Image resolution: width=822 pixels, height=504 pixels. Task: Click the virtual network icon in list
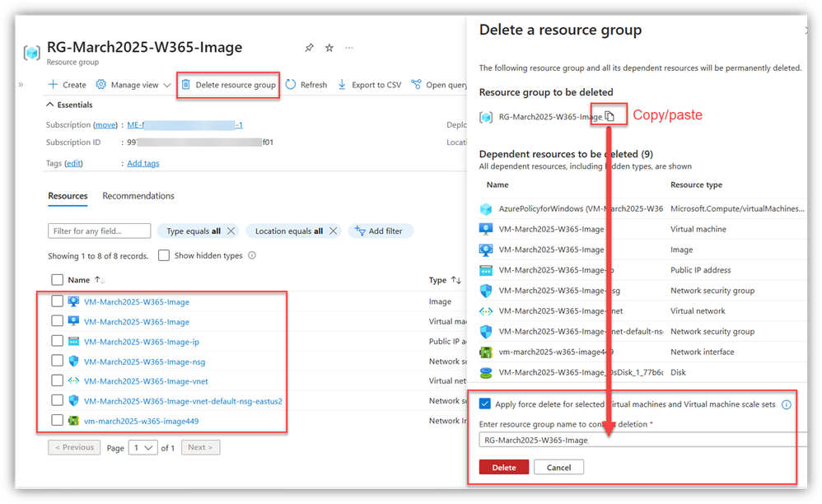[74, 380]
